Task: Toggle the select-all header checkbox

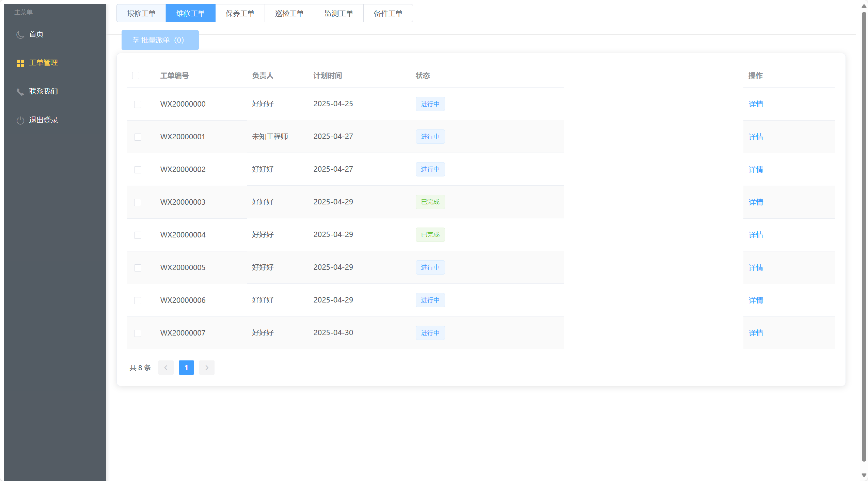Action: [x=136, y=75]
